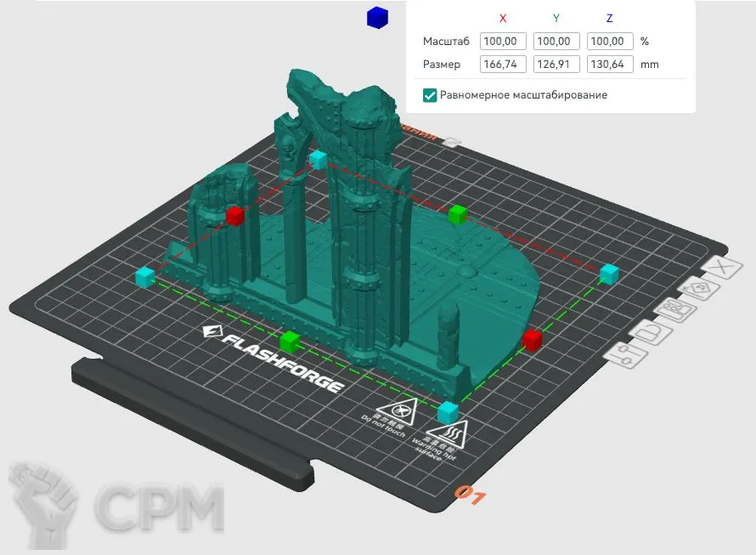The height and width of the screenshot is (555, 756).
Task: Click the Размер X field showing 166,74
Action: [503, 64]
